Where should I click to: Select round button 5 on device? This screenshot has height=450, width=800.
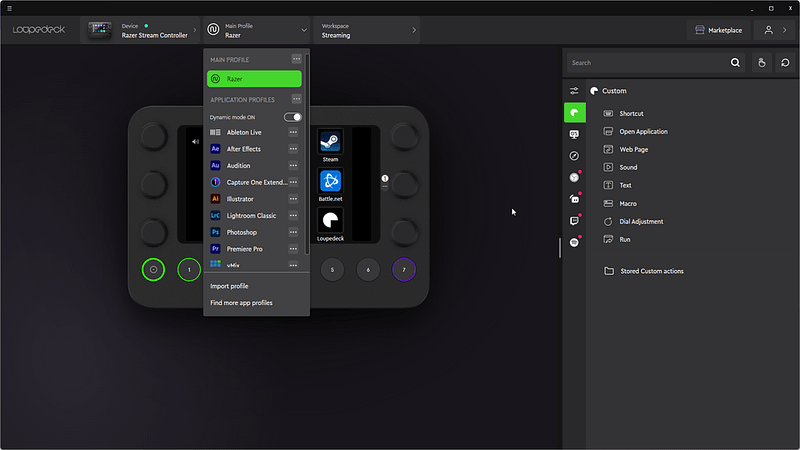(x=332, y=269)
